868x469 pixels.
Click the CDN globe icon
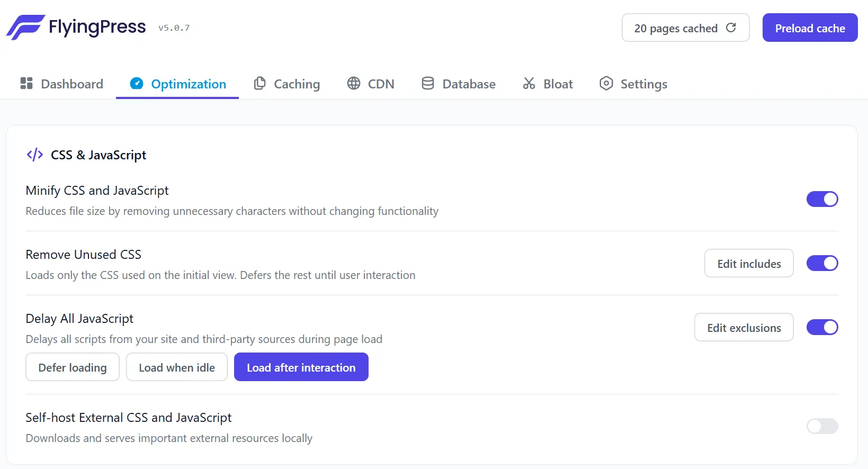pos(354,83)
